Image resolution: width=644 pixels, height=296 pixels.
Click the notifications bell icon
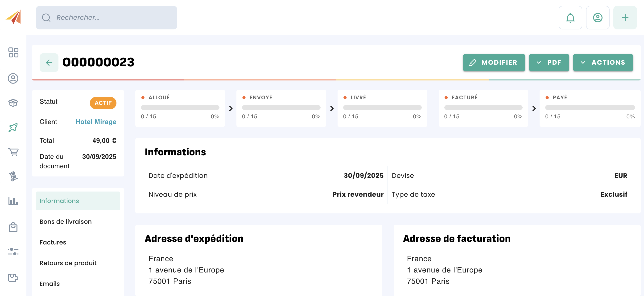(570, 18)
